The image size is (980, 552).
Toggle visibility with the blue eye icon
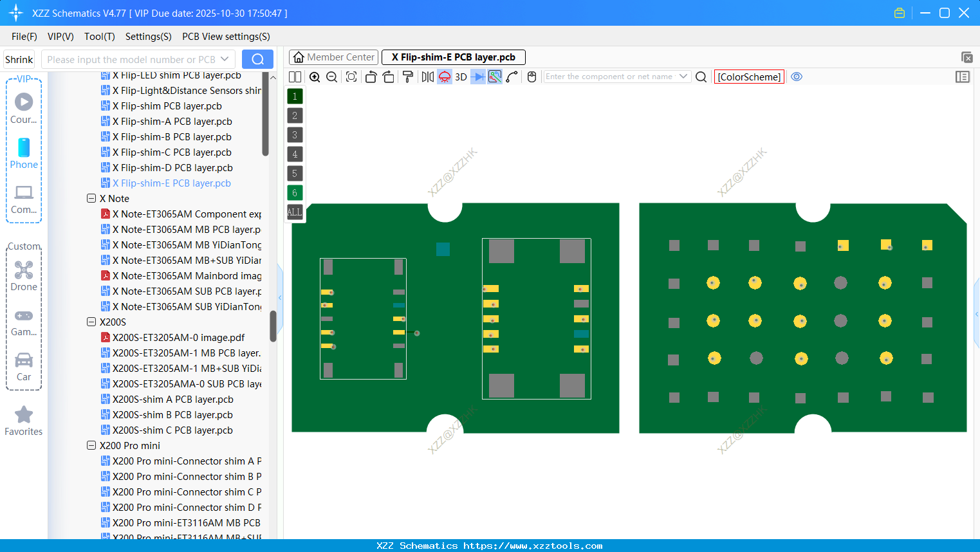(797, 77)
